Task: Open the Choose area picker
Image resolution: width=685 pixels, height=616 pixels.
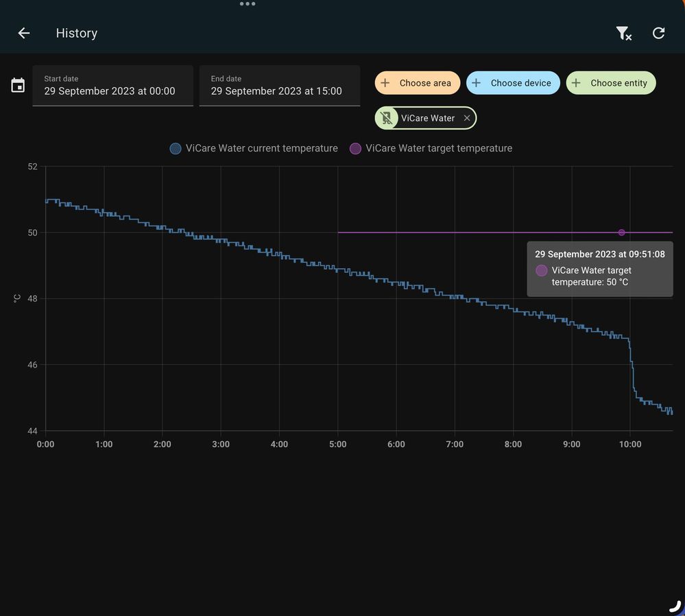Action: (425, 83)
